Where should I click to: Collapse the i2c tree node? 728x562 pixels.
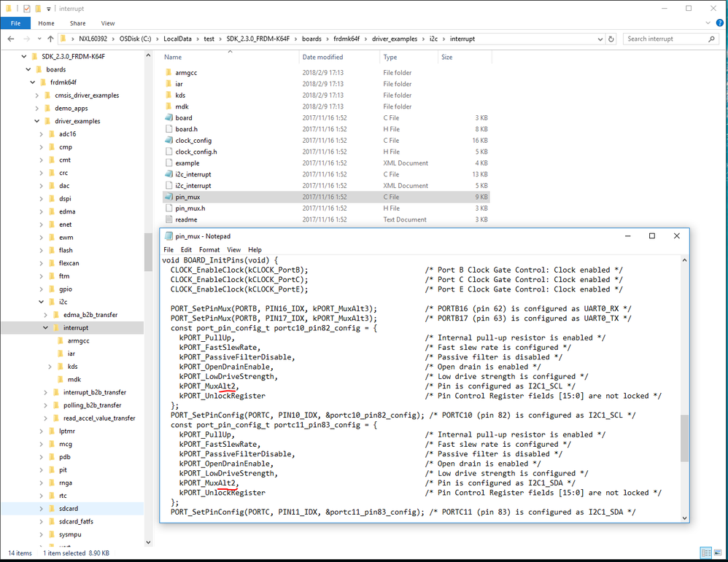pyautogui.click(x=42, y=302)
